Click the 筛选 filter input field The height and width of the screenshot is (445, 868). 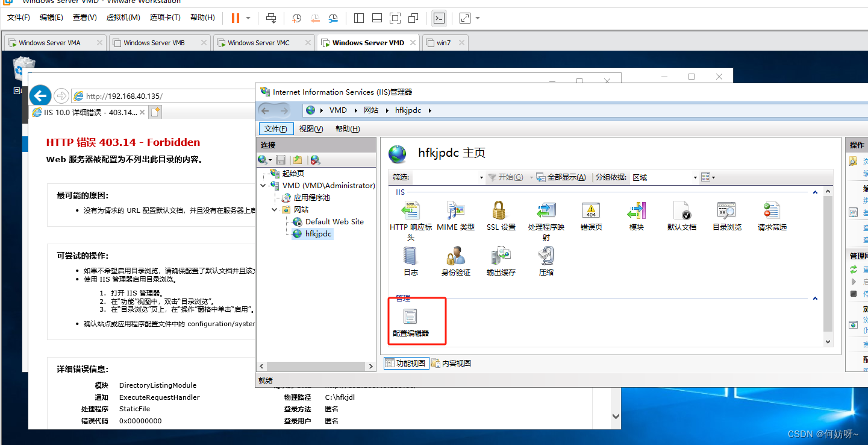click(445, 177)
